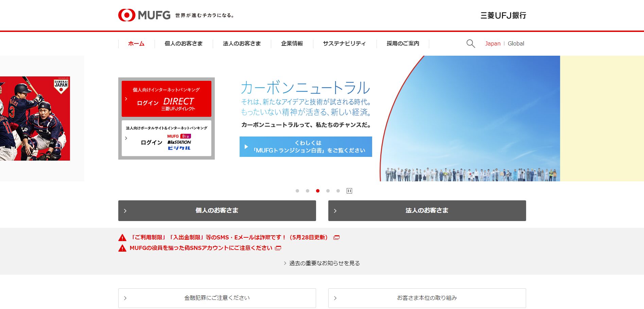Click the Samurai Japan baseball banner image
This screenshot has height=309, width=644.
pyautogui.click(x=35, y=119)
